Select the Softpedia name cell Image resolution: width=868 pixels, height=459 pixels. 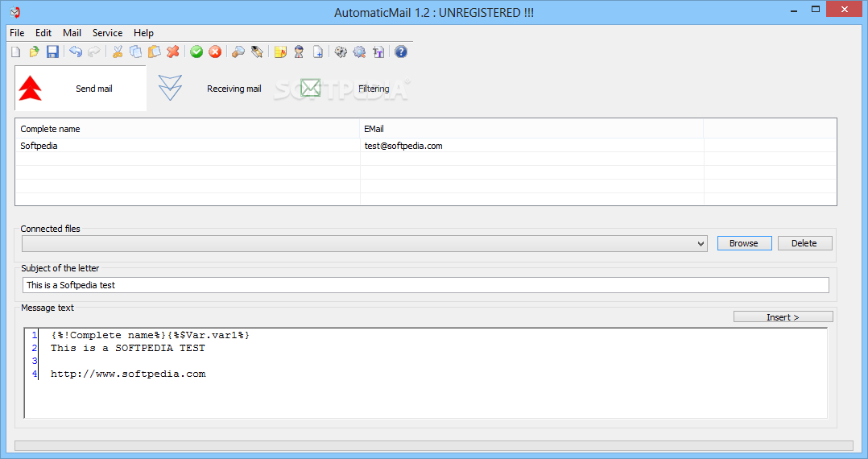coord(188,146)
